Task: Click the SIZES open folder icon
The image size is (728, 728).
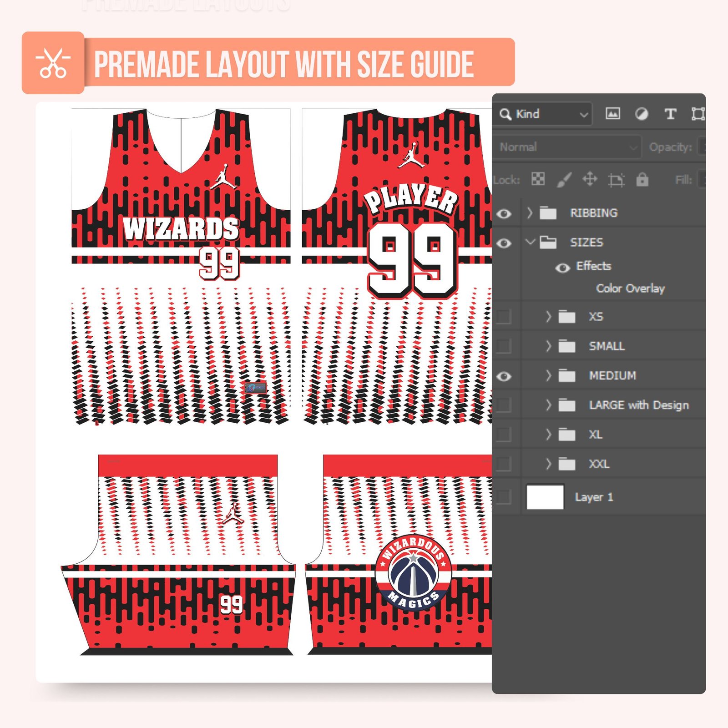Action: (548, 243)
